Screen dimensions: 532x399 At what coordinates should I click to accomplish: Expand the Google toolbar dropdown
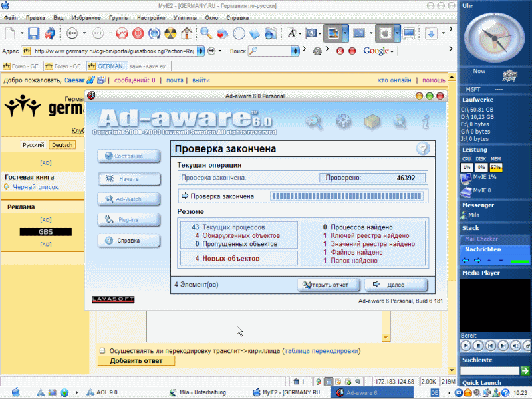point(392,52)
